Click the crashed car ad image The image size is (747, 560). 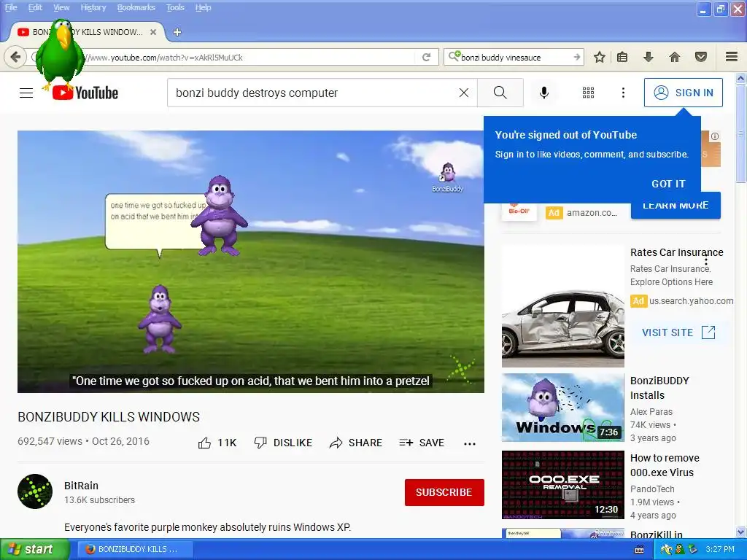click(562, 307)
